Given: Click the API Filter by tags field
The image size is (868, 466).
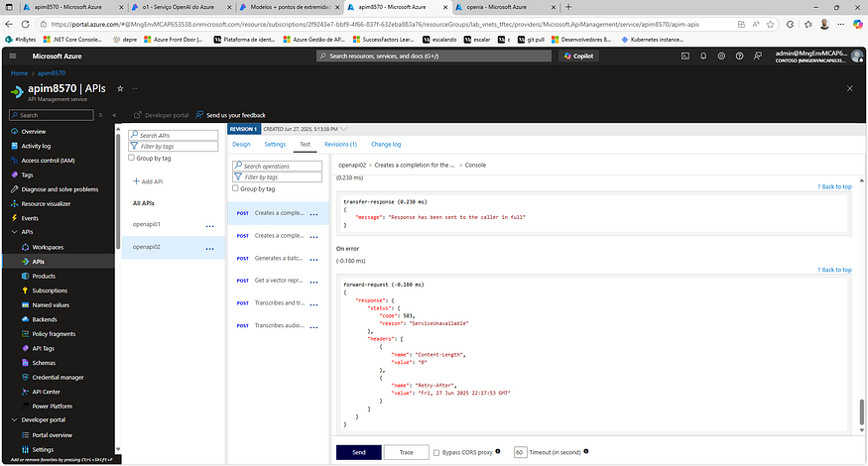Looking at the screenshot, I should tap(174, 146).
